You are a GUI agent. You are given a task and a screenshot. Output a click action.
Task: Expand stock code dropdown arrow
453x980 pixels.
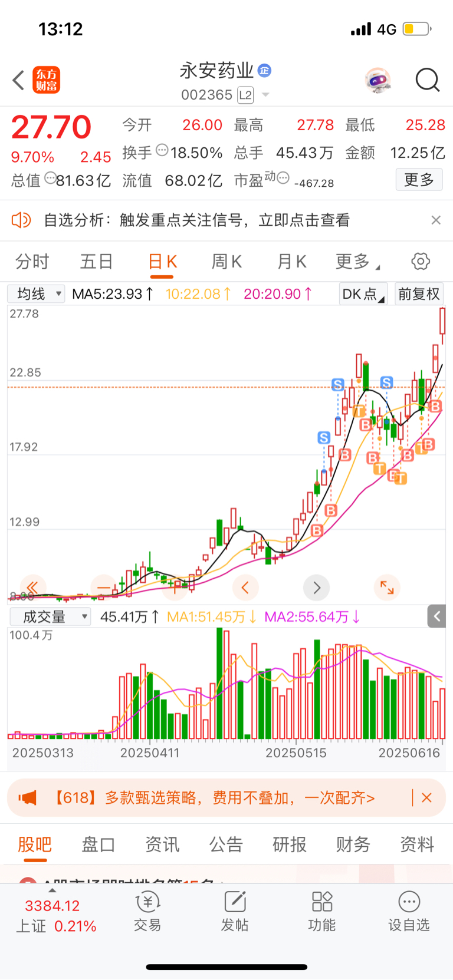pyautogui.click(x=265, y=95)
